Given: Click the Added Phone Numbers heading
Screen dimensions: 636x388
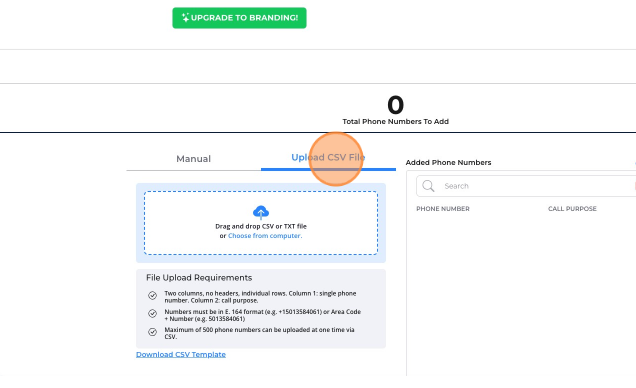Looking at the screenshot, I should click(448, 163).
